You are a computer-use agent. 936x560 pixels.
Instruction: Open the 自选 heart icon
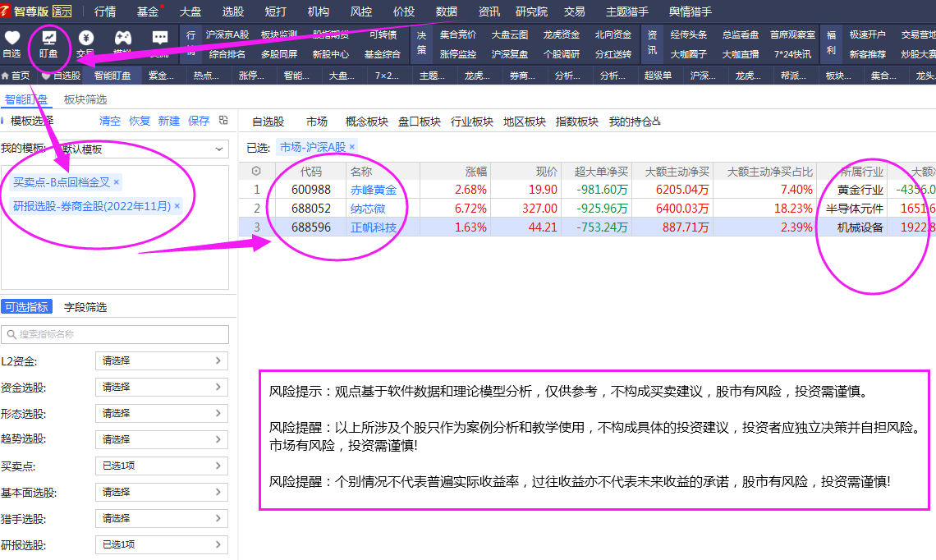(x=12, y=39)
